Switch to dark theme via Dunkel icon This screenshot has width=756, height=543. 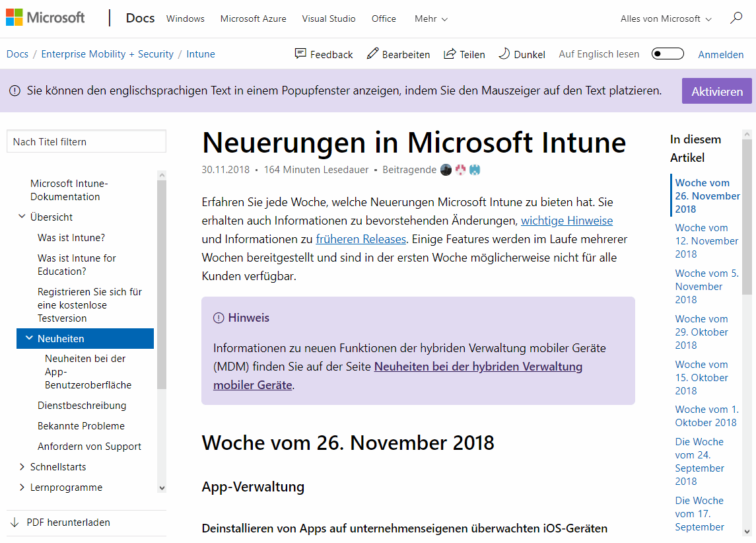coord(504,54)
